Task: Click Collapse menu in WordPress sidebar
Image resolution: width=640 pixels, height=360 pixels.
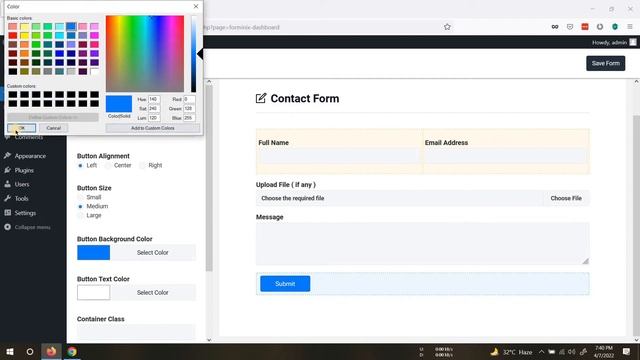Action: point(33,227)
